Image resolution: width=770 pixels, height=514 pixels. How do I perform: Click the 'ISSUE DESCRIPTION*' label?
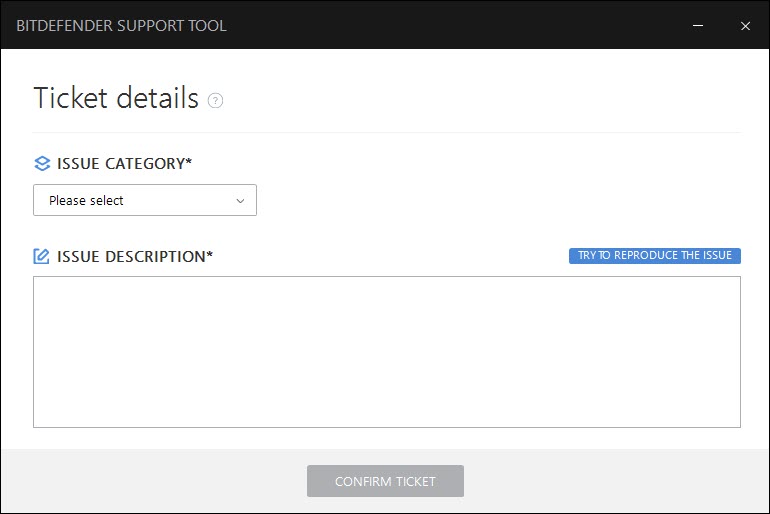135,256
